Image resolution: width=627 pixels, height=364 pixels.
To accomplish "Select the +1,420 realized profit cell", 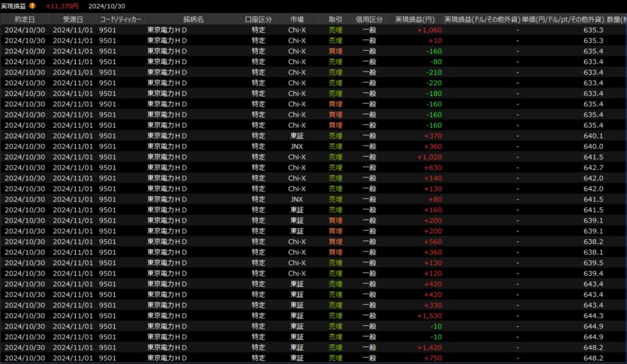I will point(429,347).
